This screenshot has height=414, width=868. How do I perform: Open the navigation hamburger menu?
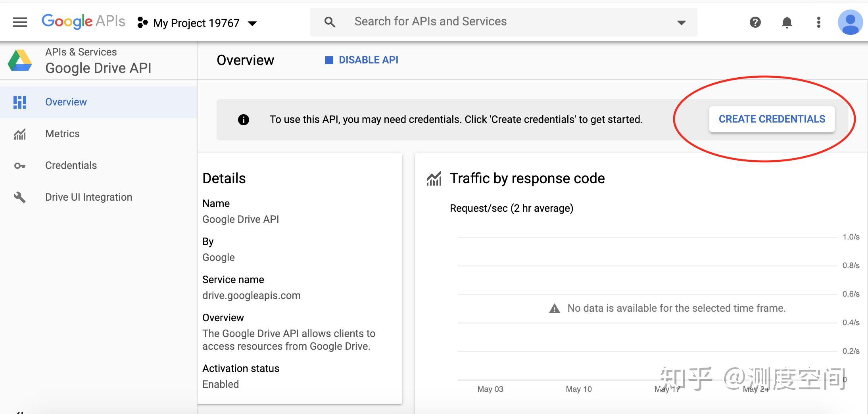tap(19, 22)
